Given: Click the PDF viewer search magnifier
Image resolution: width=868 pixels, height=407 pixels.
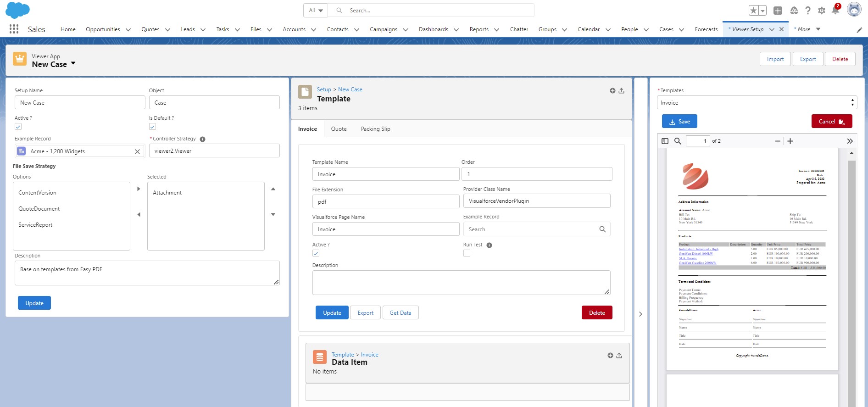Looking at the screenshot, I should [678, 141].
